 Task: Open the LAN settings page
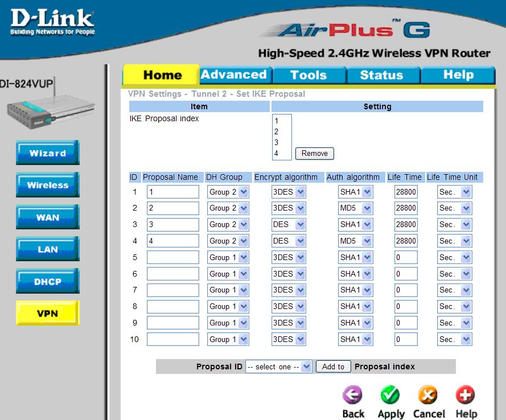48,249
